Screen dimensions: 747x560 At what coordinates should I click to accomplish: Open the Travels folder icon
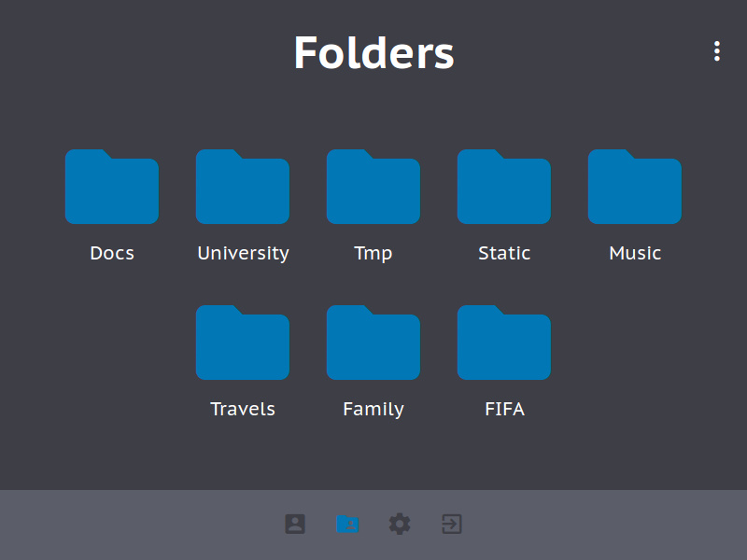[243, 343]
